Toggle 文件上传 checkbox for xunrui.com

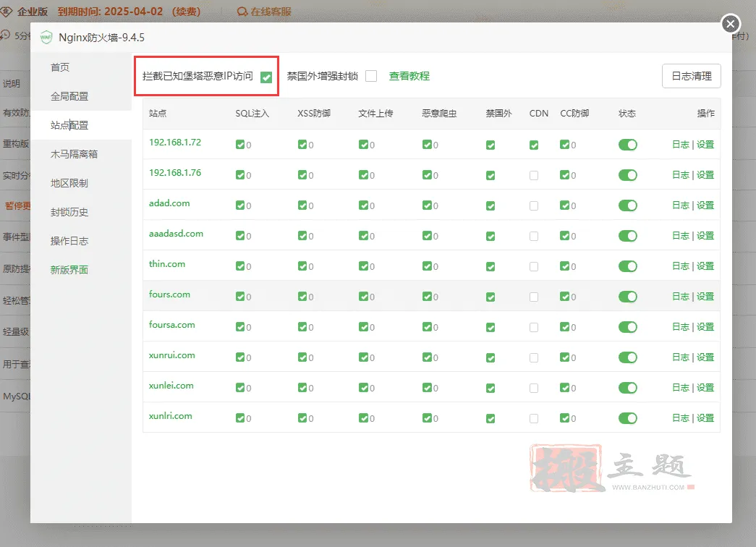click(x=364, y=357)
